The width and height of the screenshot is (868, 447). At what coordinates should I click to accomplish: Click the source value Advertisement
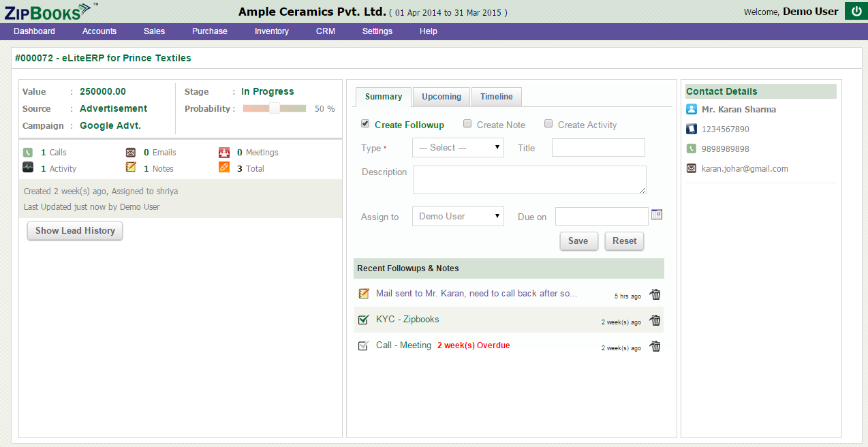click(114, 109)
